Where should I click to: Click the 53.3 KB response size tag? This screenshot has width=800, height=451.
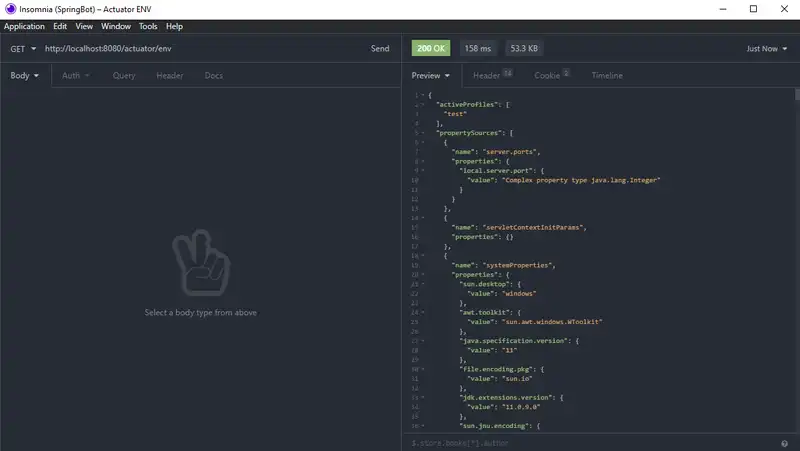[x=524, y=48]
